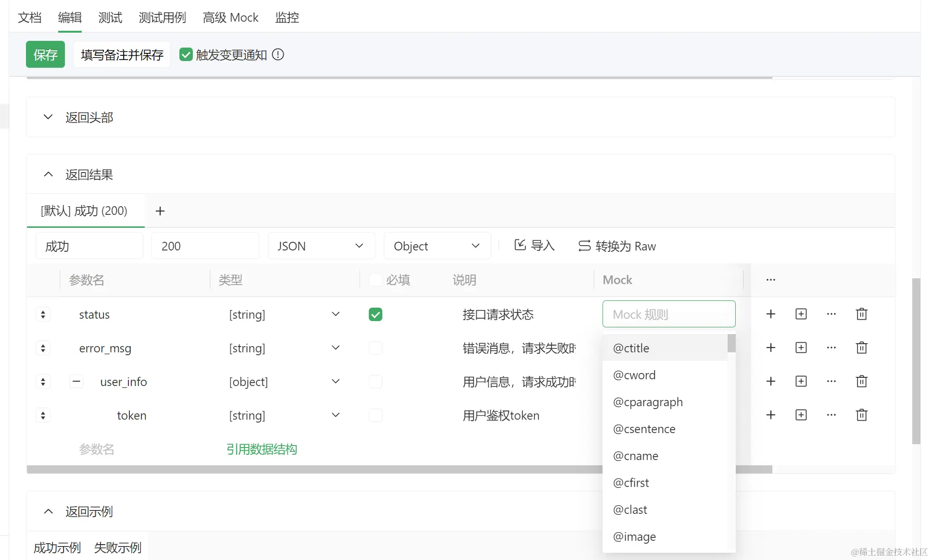The width and height of the screenshot is (931, 560).
Task: Click 引用数据结构 link
Action: (262, 449)
